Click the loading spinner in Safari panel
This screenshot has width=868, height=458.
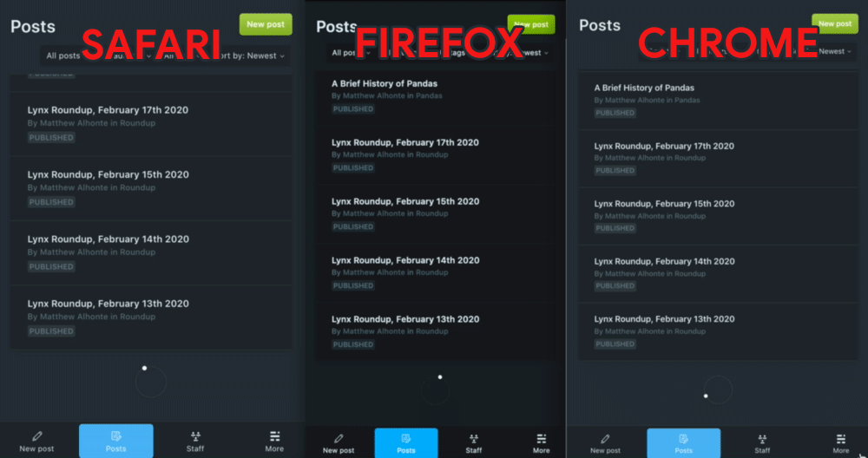coord(150,382)
